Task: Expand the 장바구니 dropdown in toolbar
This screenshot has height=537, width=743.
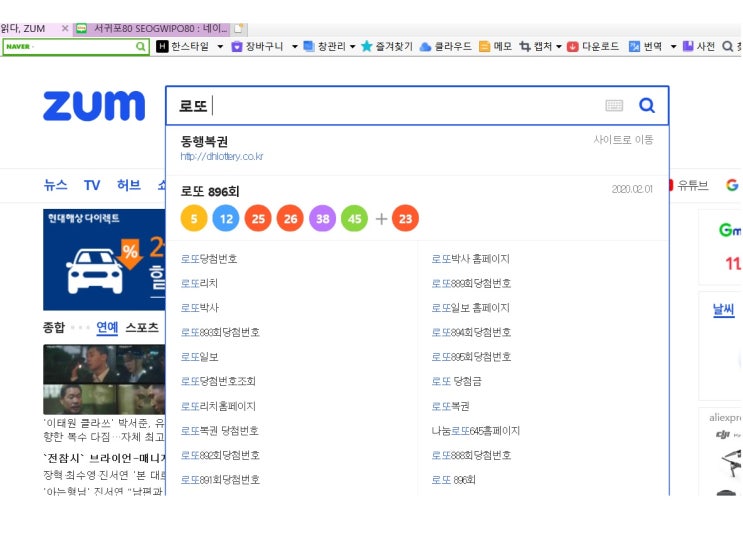Action: pyautogui.click(x=294, y=47)
